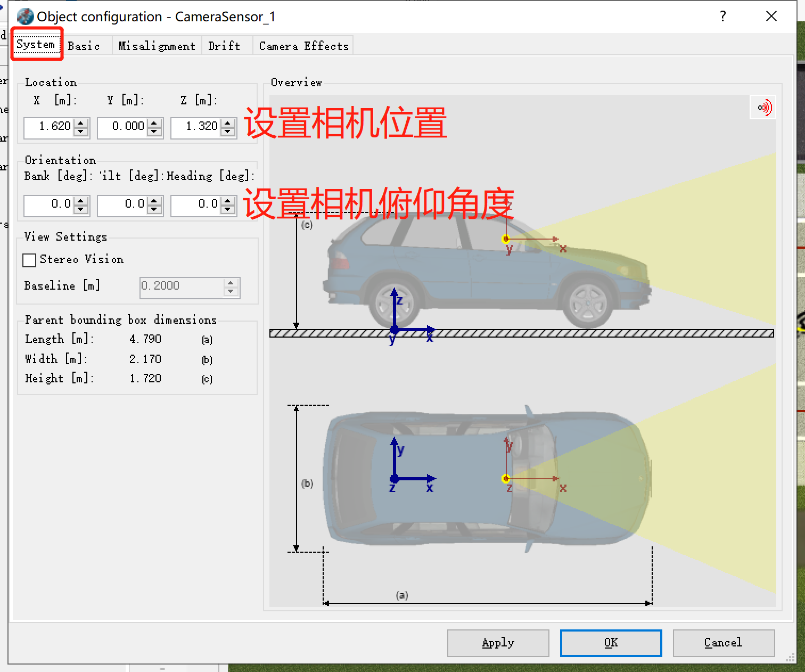Screen dimensions: 805x672
Task: Increase the Bank angle with its stepper
Action: (x=81, y=201)
